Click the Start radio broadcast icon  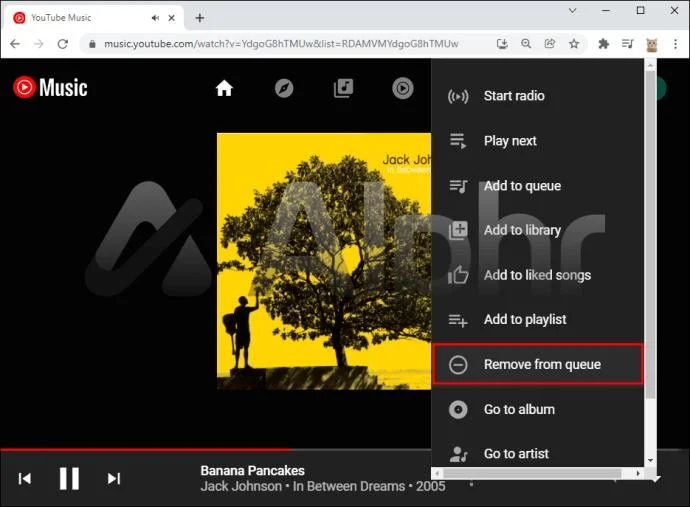point(458,96)
